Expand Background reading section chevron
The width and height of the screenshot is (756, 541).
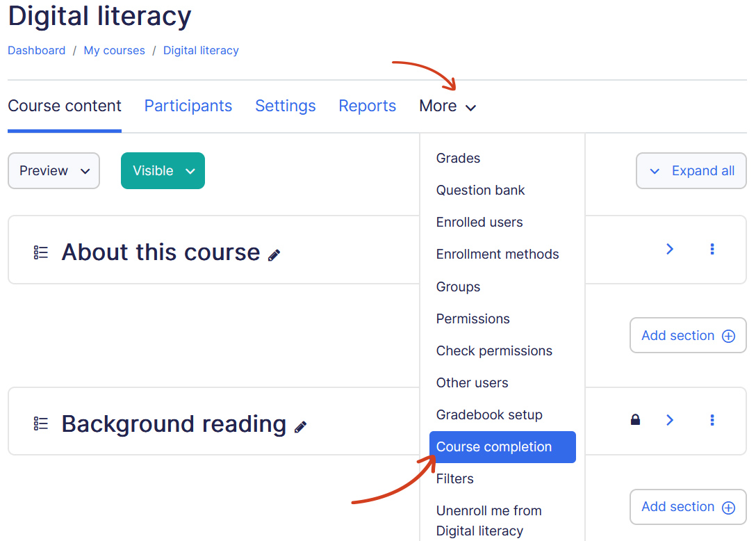(x=670, y=420)
